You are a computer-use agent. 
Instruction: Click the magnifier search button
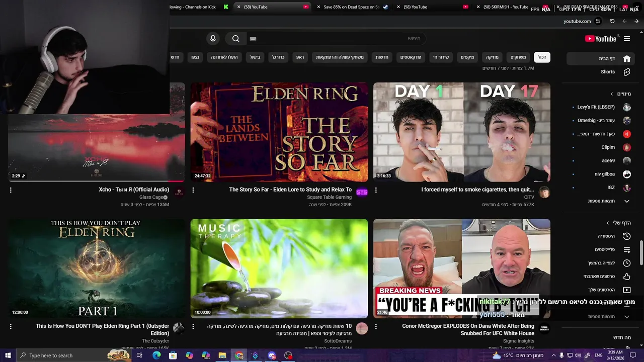tap(235, 39)
